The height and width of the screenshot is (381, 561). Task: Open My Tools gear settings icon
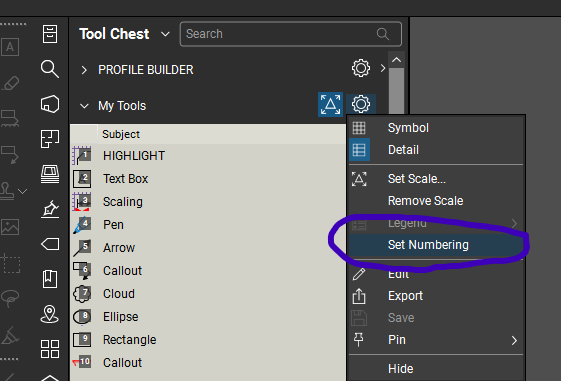click(361, 104)
